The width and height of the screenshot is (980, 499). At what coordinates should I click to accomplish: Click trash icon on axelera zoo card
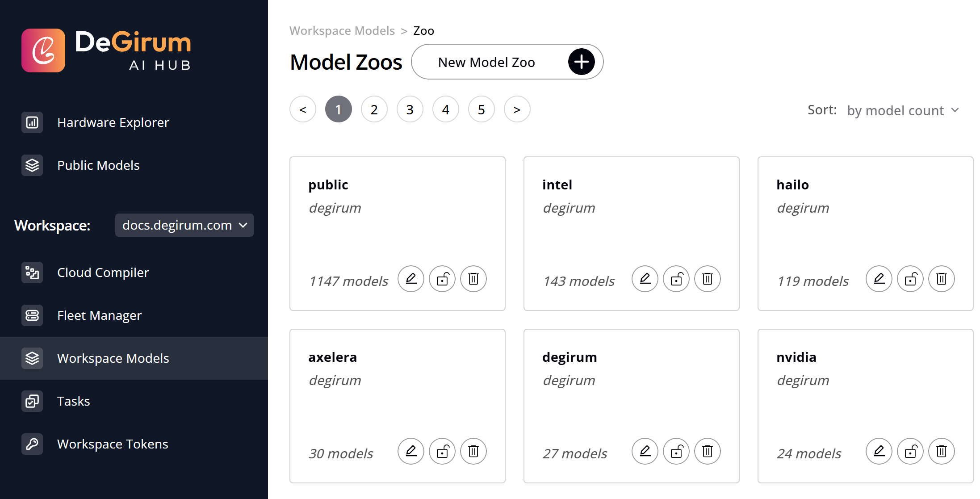(x=473, y=451)
